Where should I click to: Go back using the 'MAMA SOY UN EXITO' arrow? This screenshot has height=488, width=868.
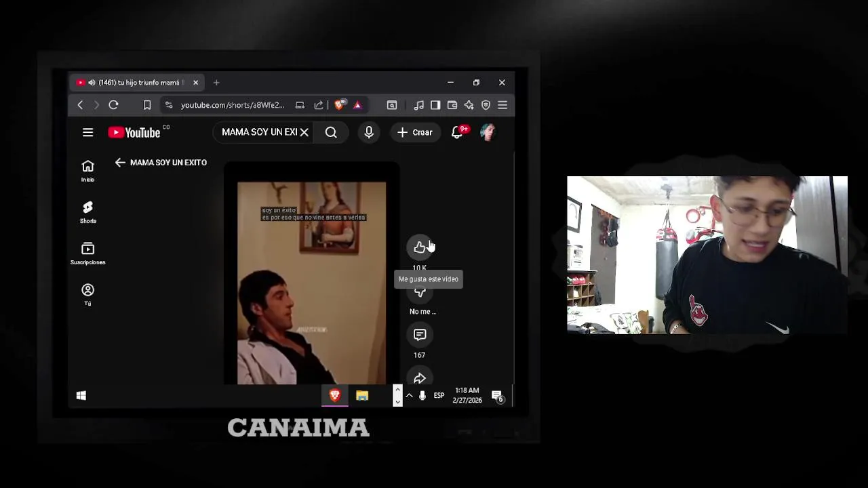point(120,163)
